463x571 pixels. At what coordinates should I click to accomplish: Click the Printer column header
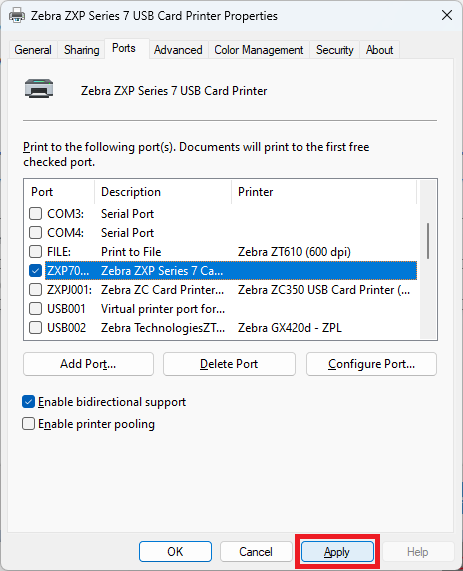324,192
